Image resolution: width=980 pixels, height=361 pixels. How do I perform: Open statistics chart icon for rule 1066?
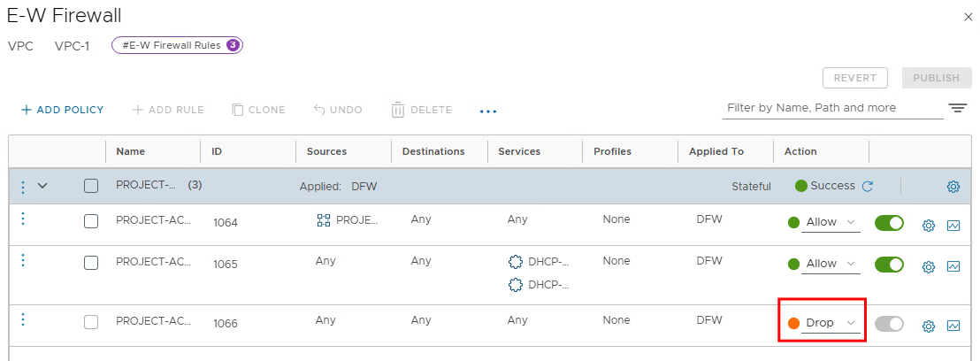[953, 326]
